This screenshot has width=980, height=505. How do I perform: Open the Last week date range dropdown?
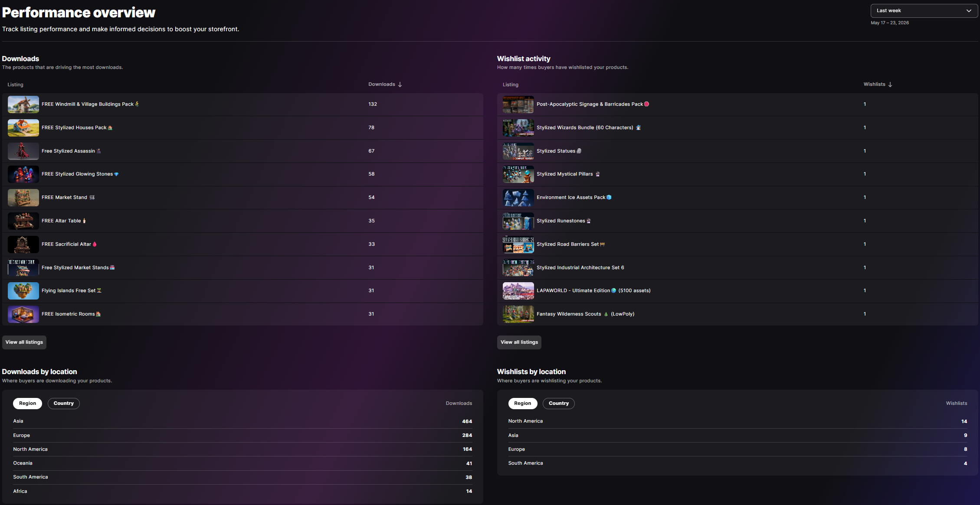point(924,11)
